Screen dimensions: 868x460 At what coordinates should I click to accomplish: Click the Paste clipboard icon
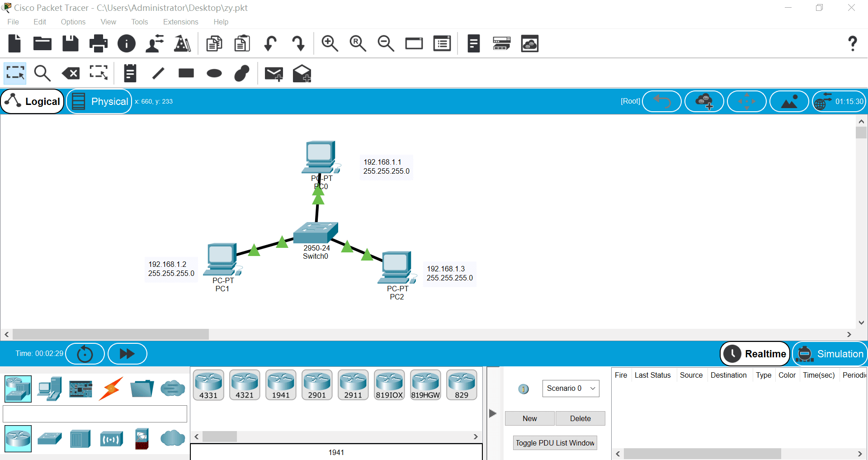point(242,44)
